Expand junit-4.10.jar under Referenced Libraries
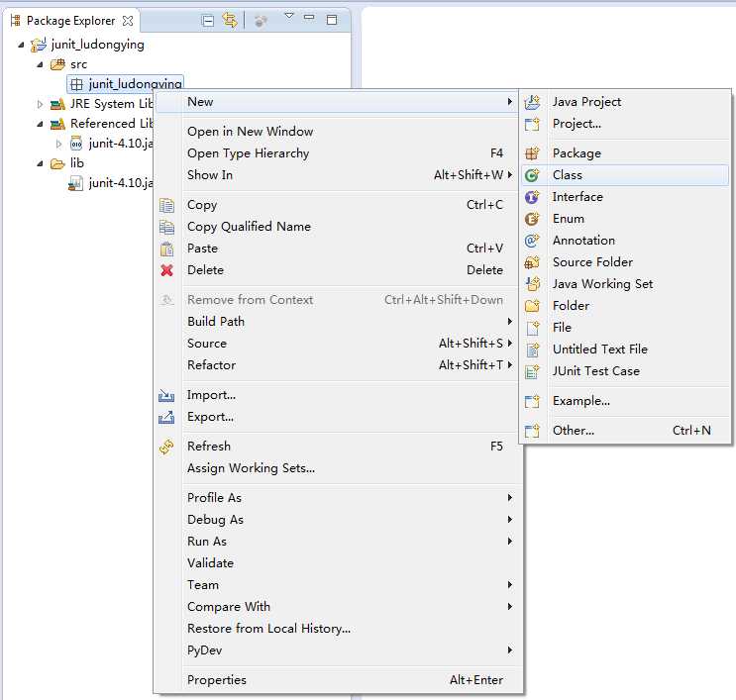Image resolution: width=736 pixels, height=700 pixels. point(58,144)
